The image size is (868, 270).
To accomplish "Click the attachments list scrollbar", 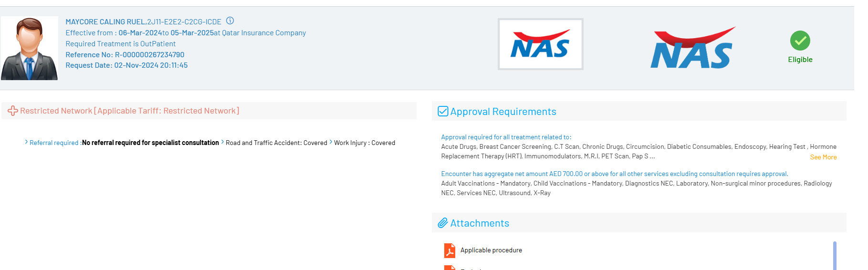I will pos(835,255).
